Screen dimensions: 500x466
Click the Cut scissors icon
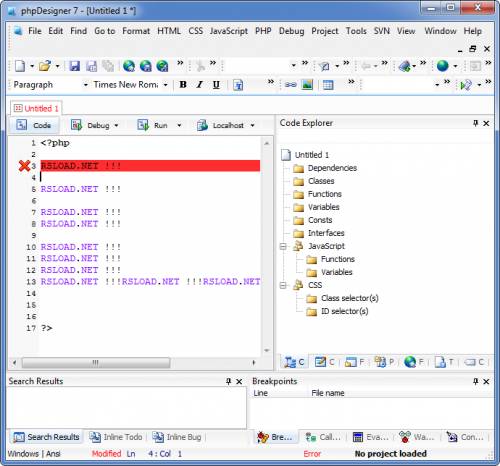(200, 66)
